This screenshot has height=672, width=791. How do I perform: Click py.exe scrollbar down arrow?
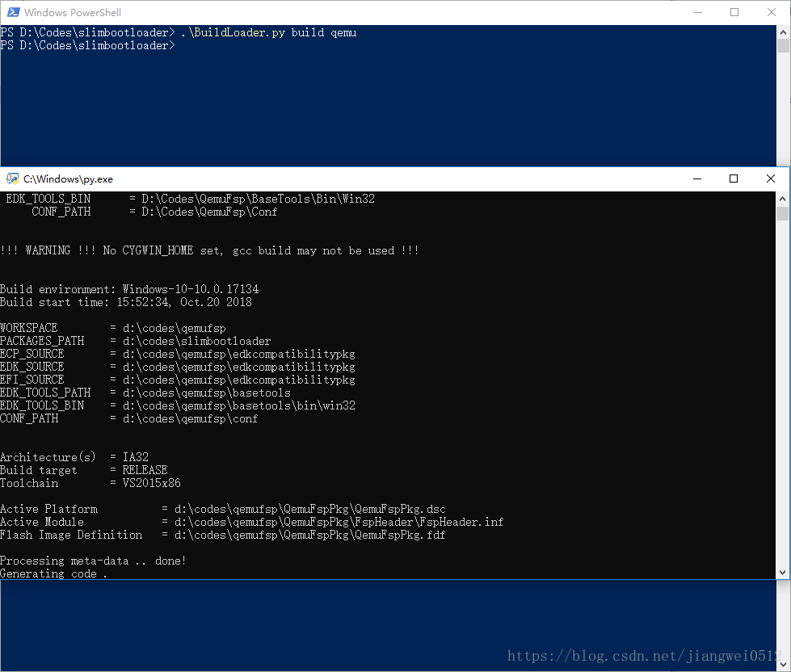tap(782, 572)
